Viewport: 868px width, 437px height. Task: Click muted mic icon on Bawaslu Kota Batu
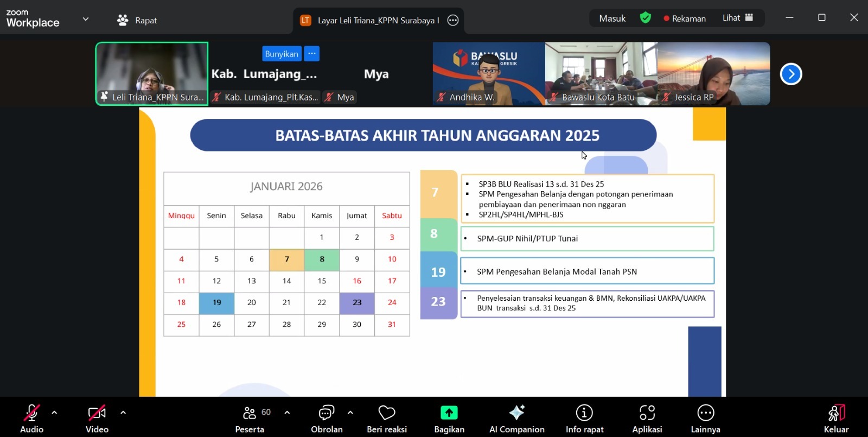(554, 97)
